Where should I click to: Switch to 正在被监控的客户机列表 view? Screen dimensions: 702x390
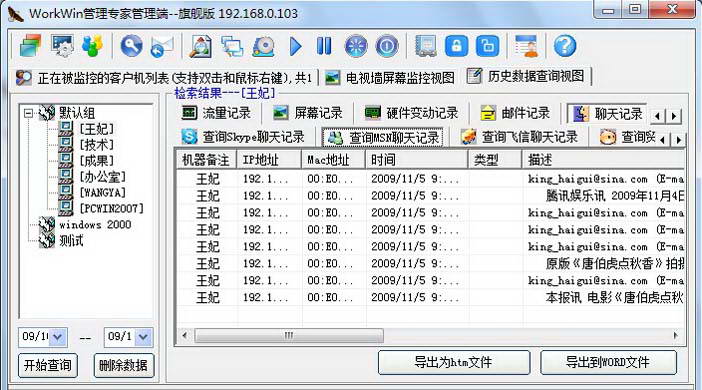click(x=164, y=78)
